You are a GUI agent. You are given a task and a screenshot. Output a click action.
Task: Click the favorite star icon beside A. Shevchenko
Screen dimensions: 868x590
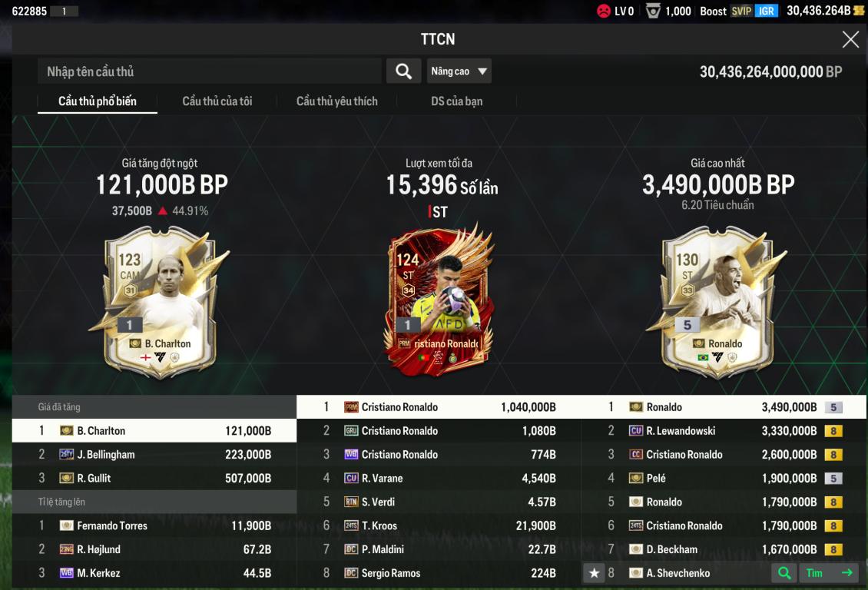tap(594, 573)
